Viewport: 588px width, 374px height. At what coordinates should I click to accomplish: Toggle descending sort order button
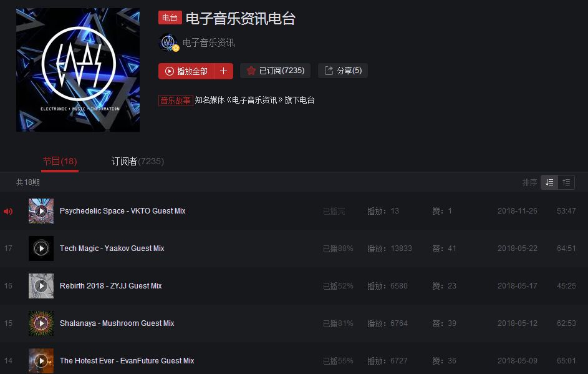[549, 182]
